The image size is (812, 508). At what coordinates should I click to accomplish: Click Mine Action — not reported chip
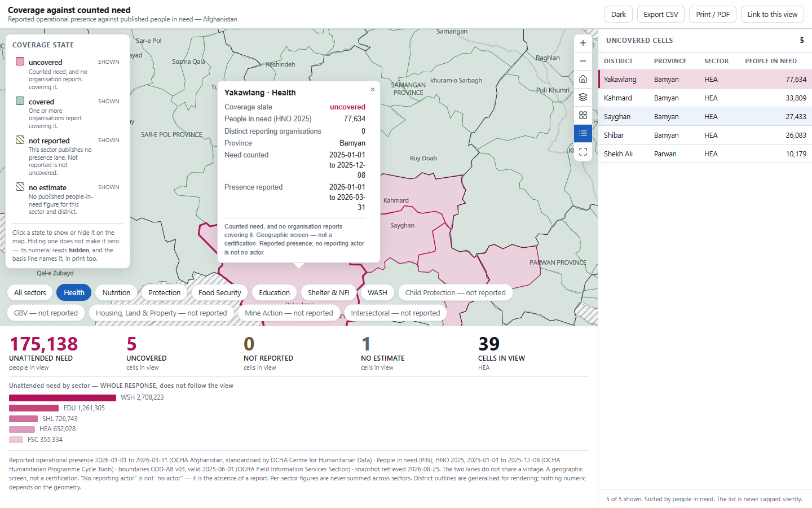click(289, 313)
